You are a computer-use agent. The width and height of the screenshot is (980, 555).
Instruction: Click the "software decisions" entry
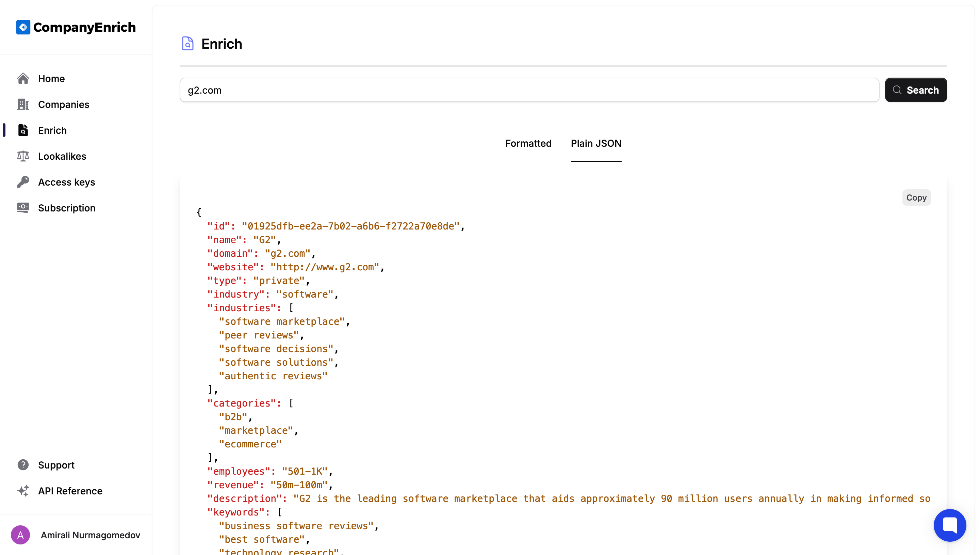pyautogui.click(x=276, y=349)
